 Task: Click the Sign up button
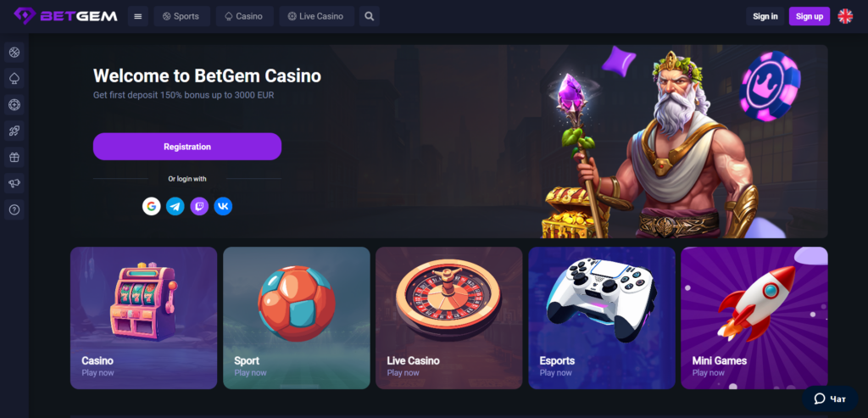pos(810,16)
